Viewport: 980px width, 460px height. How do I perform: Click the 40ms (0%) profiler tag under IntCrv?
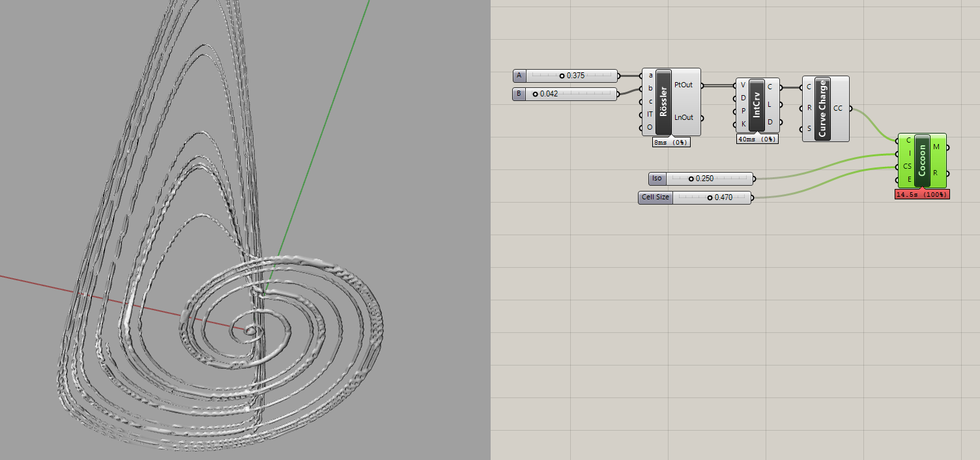[757, 139]
